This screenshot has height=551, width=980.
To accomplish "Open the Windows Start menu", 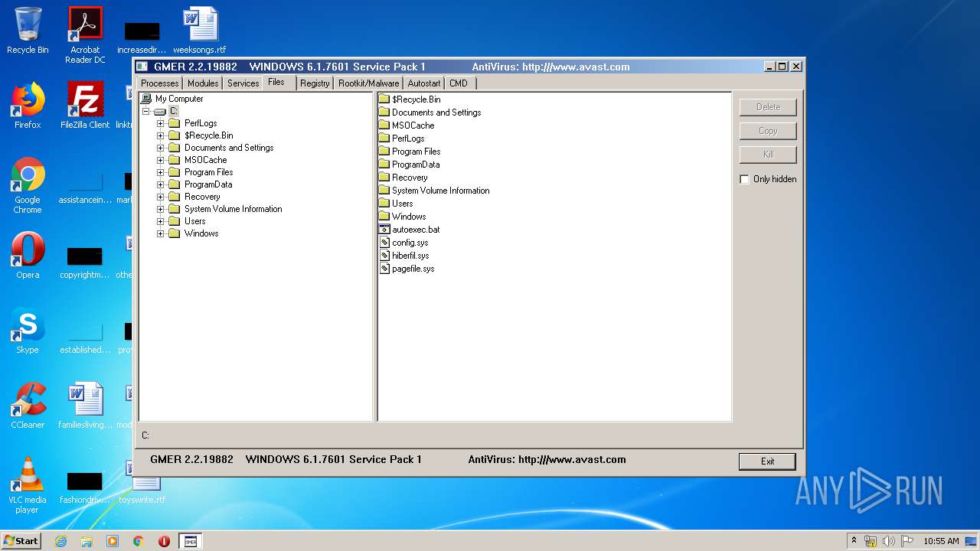I will click(22, 541).
